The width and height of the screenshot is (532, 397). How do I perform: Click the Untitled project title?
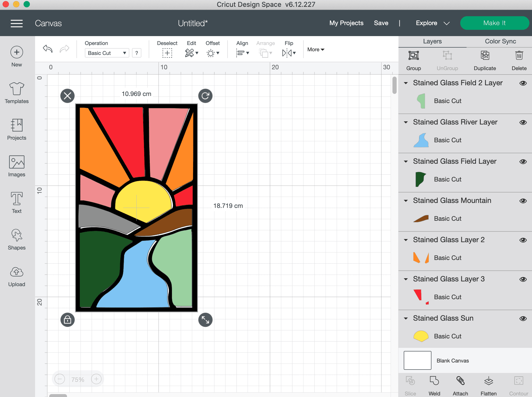(x=193, y=23)
